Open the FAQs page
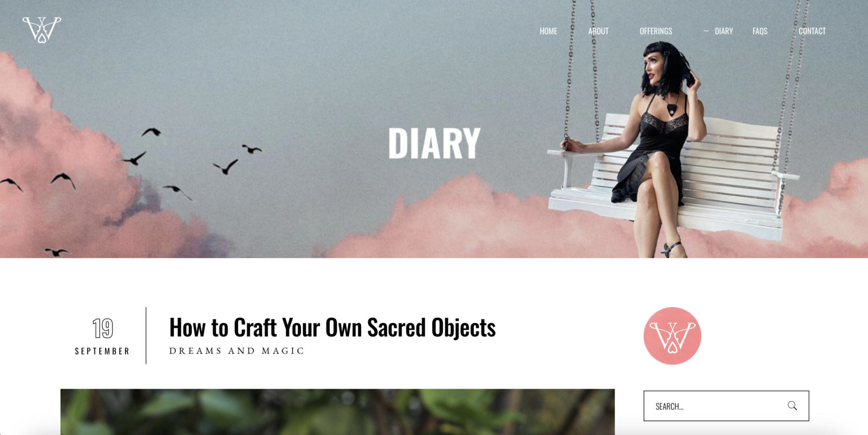Viewport: 868px width, 435px height. coord(760,31)
